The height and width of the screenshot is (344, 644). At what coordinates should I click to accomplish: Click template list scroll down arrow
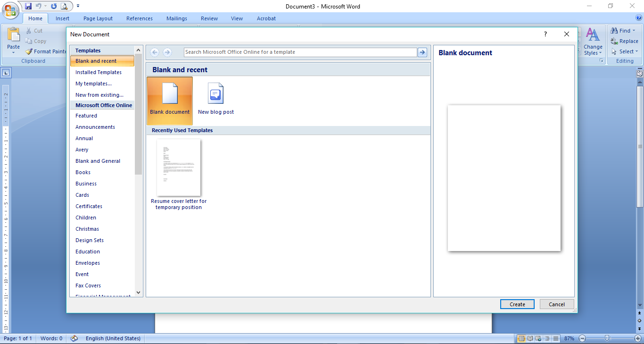click(x=139, y=293)
